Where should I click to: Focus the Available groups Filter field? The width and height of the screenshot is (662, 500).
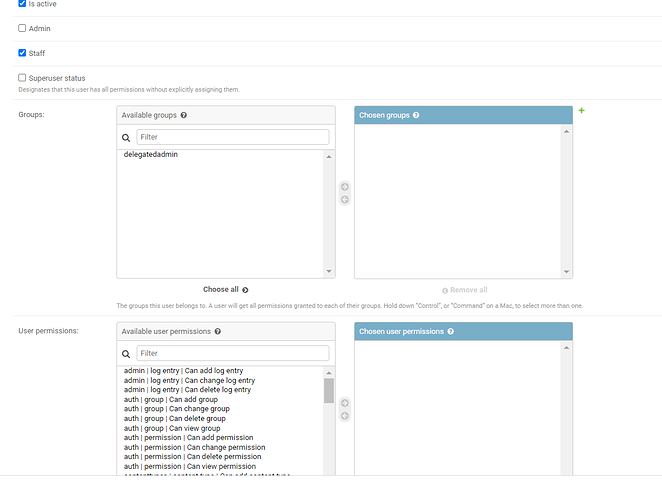coord(233,137)
